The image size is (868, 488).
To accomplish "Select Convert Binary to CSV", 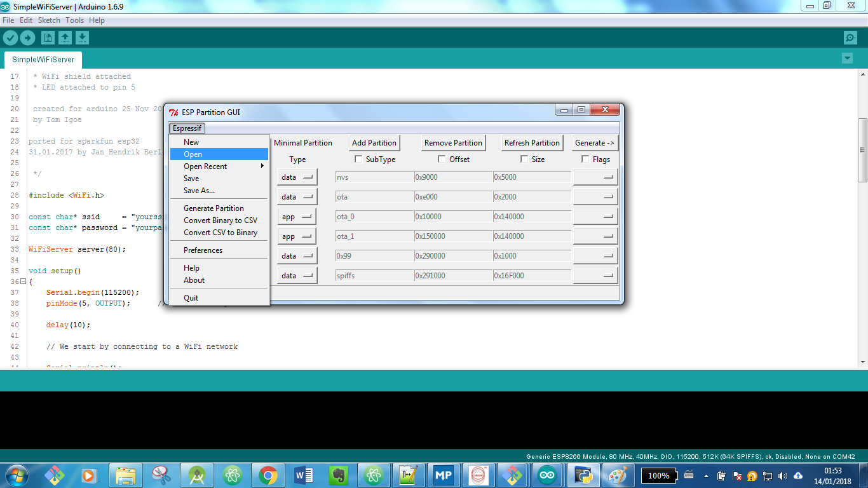I will tap(219, 220).
